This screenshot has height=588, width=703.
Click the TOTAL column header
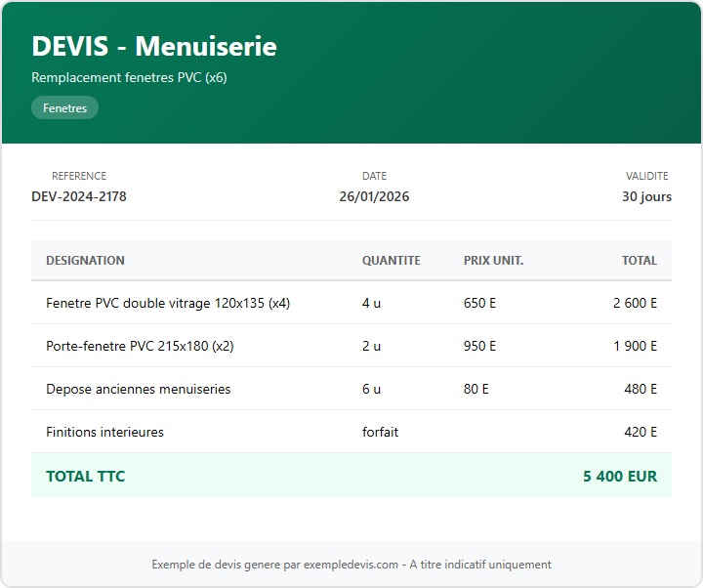coord(640,261)
